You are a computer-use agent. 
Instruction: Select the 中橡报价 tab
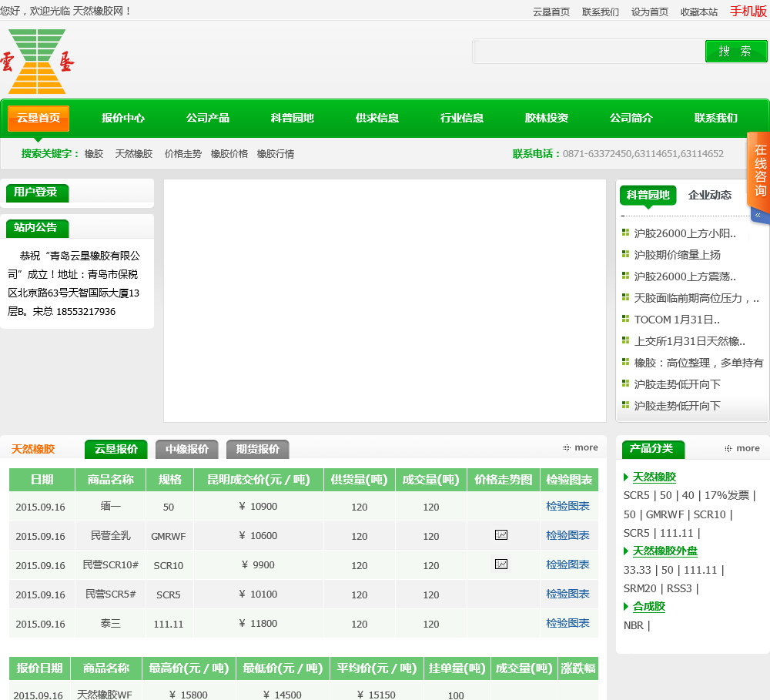click(186, 449)
